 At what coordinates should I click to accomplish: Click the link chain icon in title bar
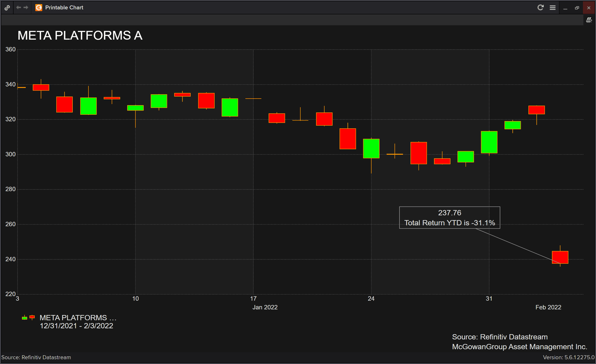click(x=7, y=8)
